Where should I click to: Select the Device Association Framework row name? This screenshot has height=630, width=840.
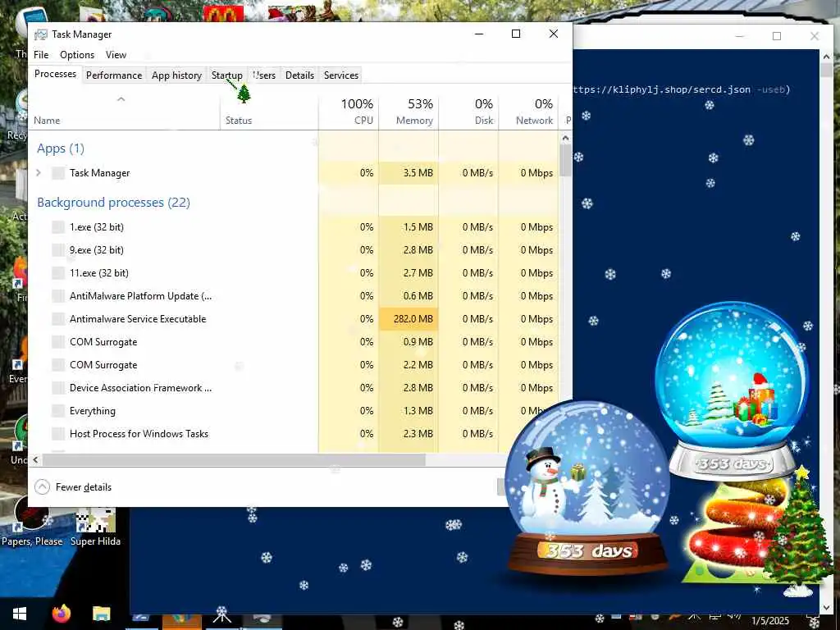pyautogui.click(x=140, y=388)
